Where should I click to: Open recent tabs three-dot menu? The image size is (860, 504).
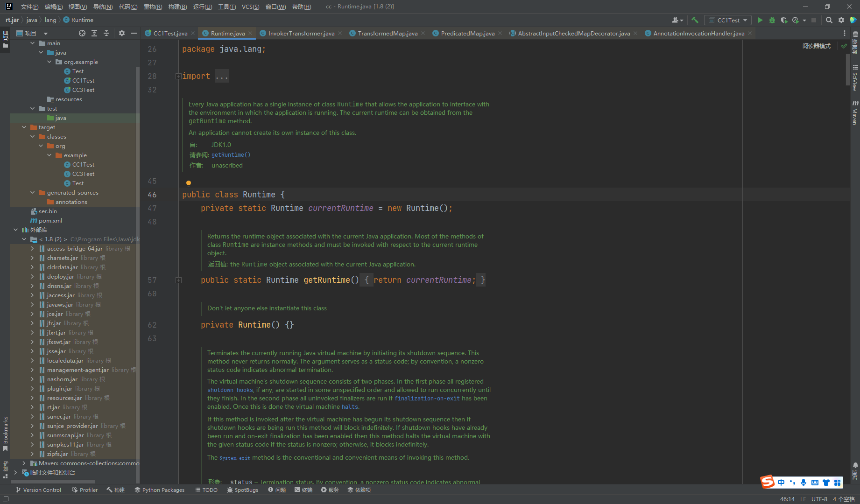click(x=845, y=33)
